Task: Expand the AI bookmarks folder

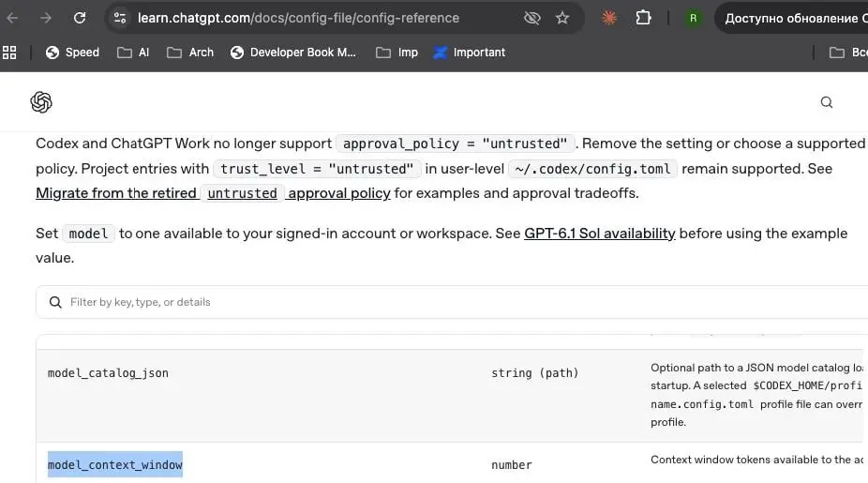Action: click(x=133, y=53)
